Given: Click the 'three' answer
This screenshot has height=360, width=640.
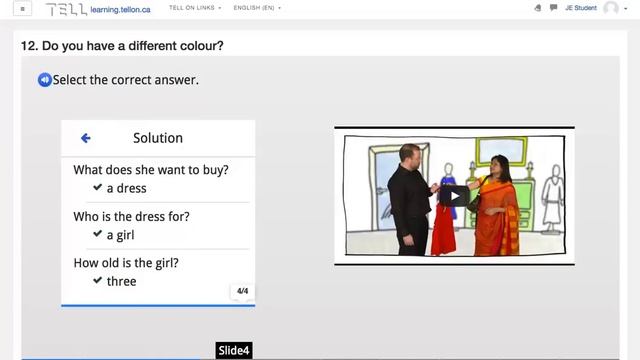Looking at the screenshot, I should pyautogui.click(x=122, y=281).
